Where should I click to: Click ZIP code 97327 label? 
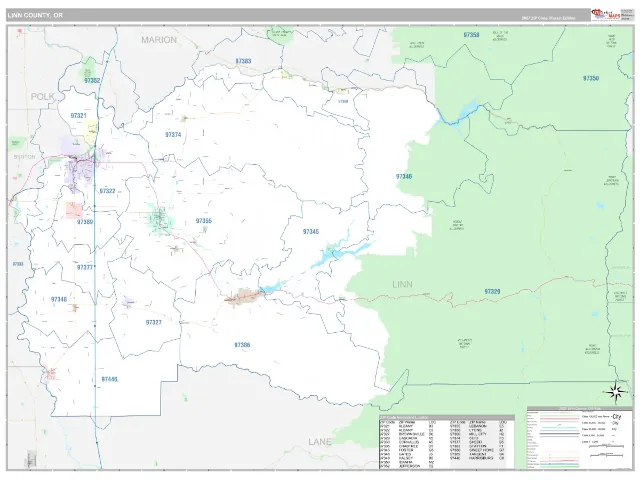153,322
